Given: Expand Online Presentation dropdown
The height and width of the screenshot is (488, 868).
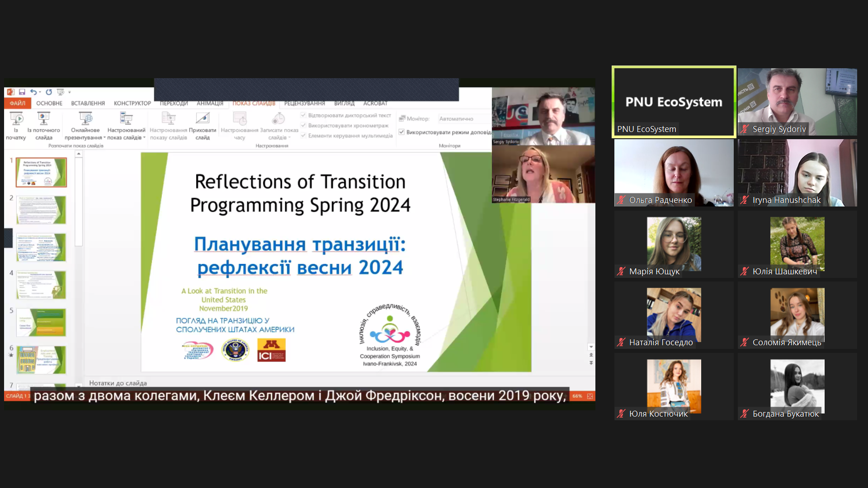Looking at the screenshot, I should coord(104,138).
